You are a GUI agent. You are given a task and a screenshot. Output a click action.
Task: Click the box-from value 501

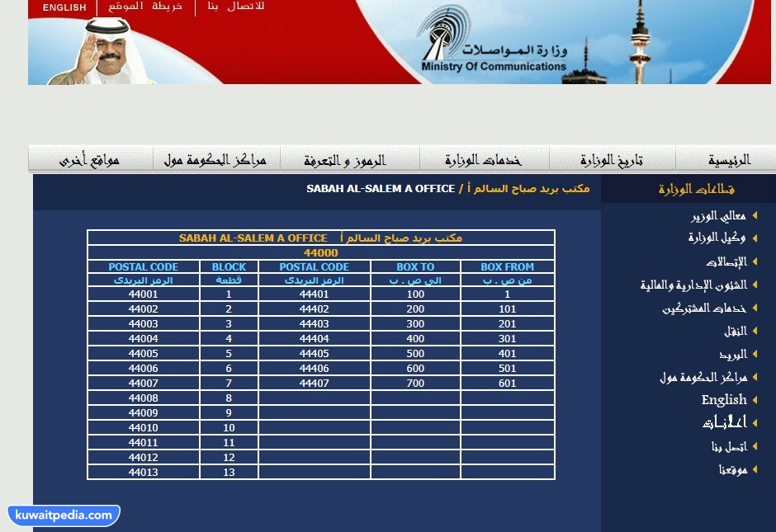507,369
